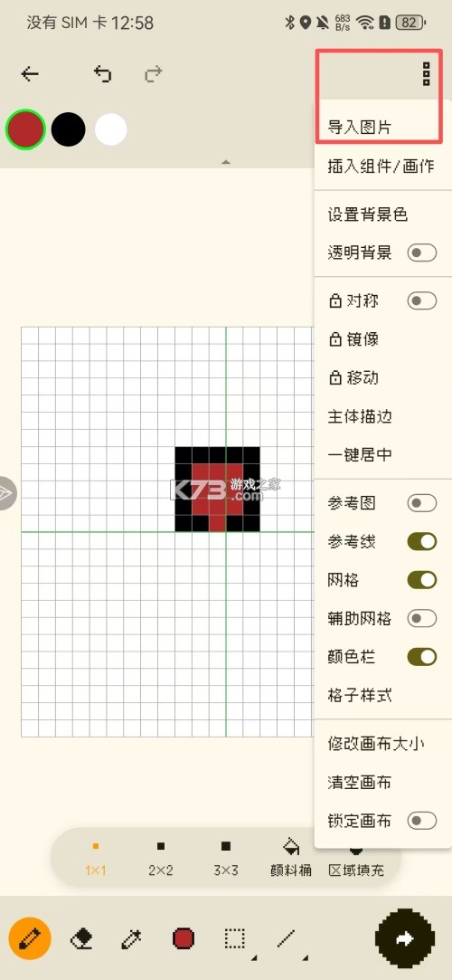Toggle the 锁定画布 switch
This screenshot has width=452, height=980.
[422, 821]
